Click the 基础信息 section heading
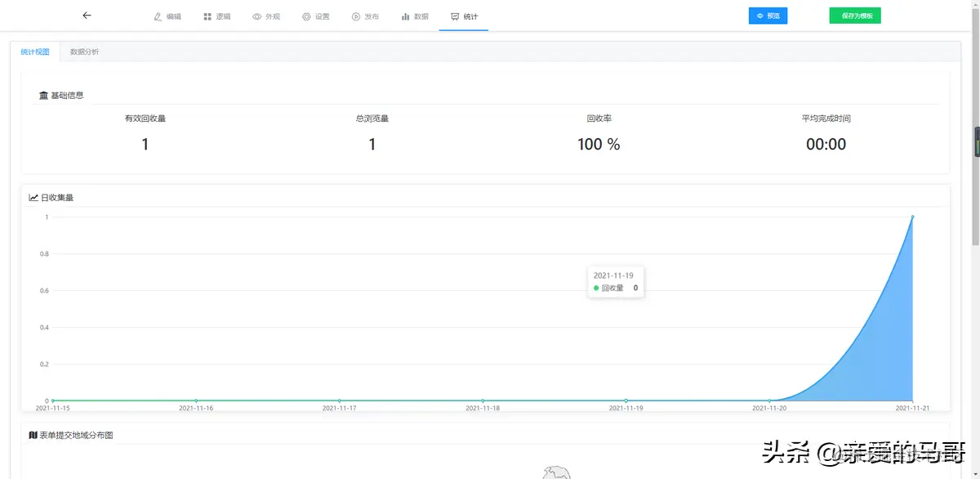Image resolution: width=980 pixels, height=479 pixels. click(61, 96)
